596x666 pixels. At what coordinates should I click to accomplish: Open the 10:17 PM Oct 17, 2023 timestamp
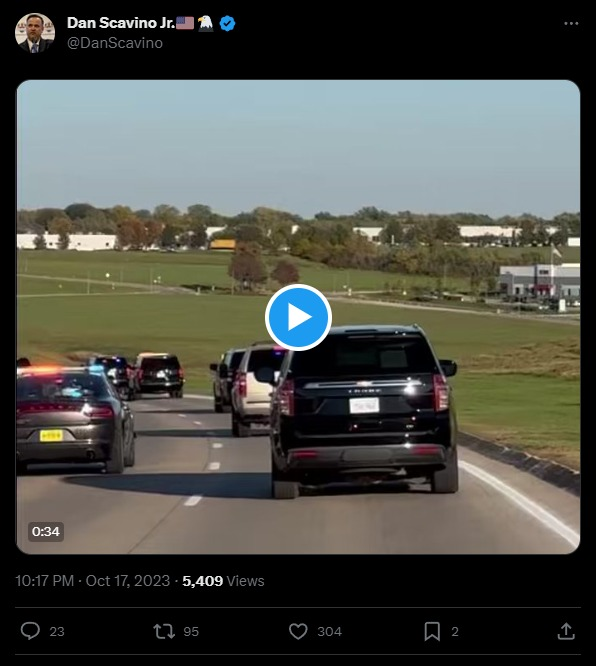tap(93, 581)
